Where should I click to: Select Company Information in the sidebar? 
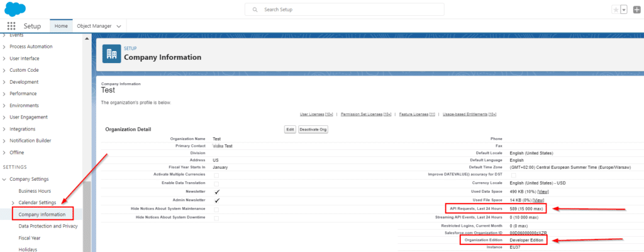[42, 214]
